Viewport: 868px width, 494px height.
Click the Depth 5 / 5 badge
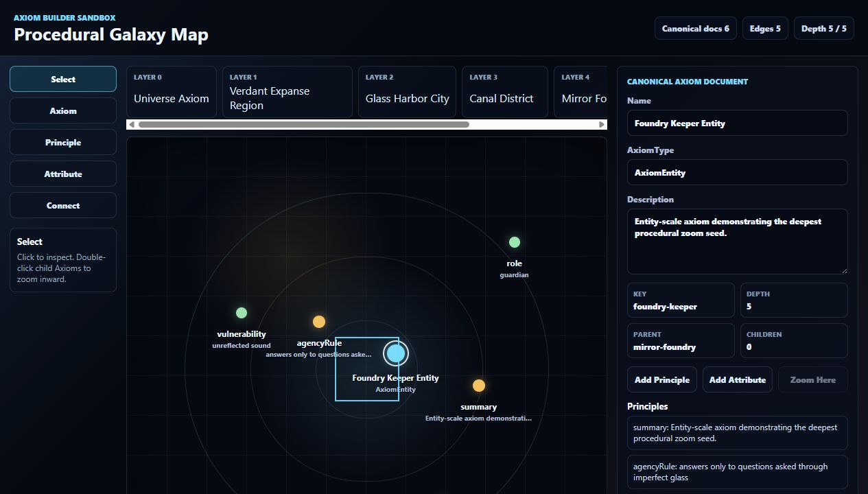(824, 29)
